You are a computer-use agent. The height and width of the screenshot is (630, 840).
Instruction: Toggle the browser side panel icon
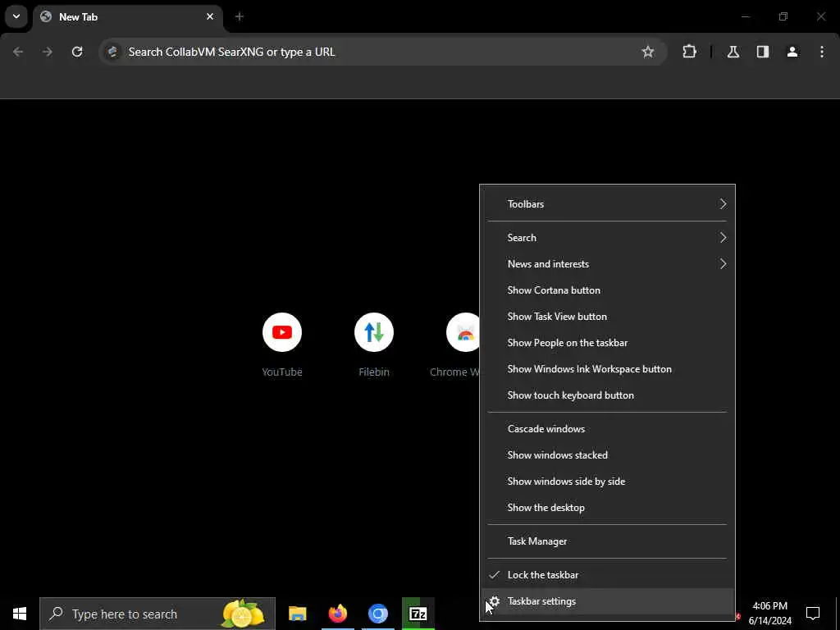click(763, 52)
